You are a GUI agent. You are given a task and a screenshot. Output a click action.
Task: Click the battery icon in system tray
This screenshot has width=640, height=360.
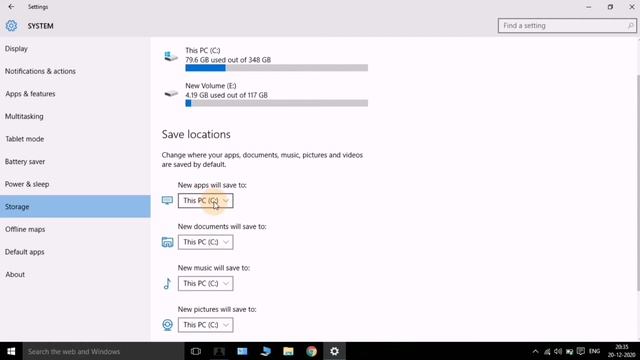pyautogui.click(x=569, y=351)
